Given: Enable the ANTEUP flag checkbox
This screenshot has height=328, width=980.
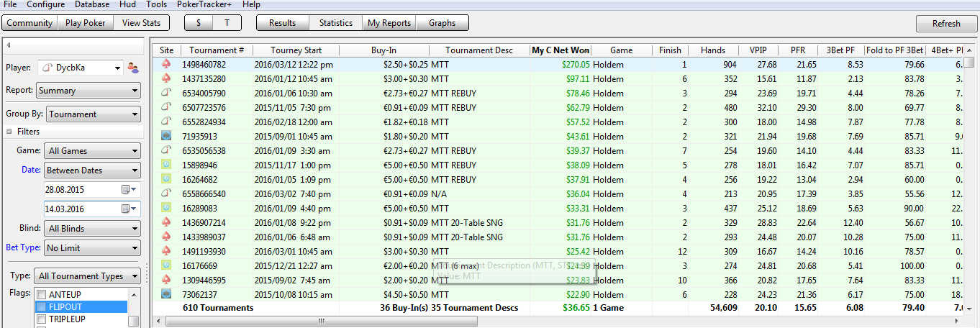Looking at the screenshot, I should [42, 295].
